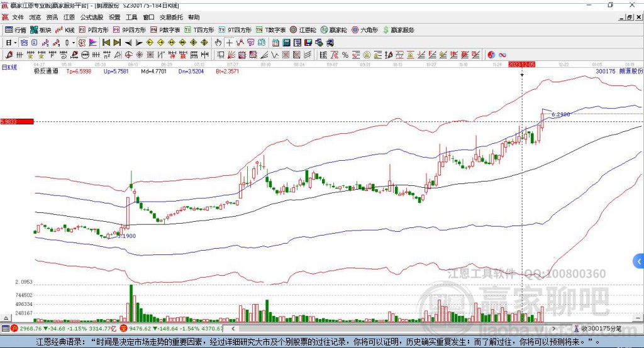
Task: Open the T四方形 tool
Action: click(199, 30)
